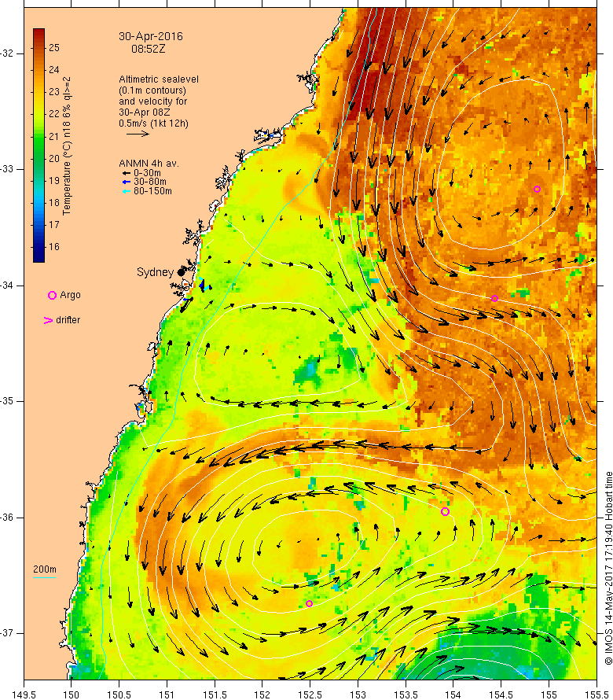Click the 153.5 longitude tick label
This screenshot has height=700, width=613.
pos(406,694)
